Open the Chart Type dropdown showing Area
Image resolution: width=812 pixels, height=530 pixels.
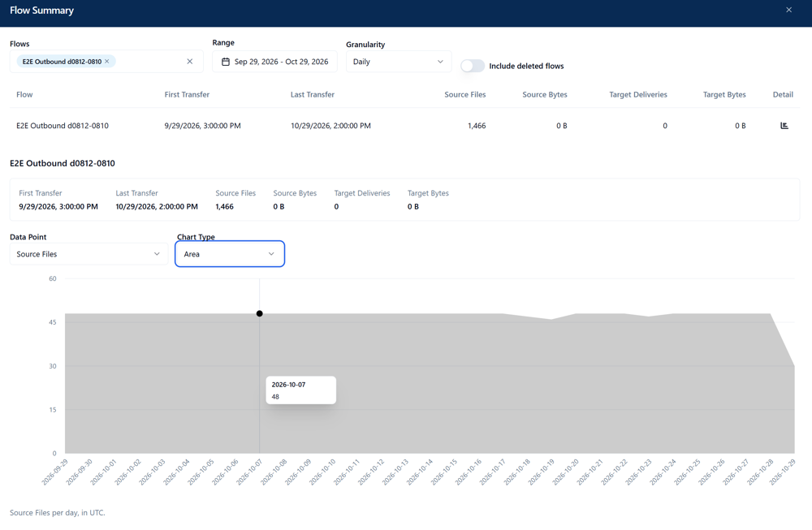230,254
